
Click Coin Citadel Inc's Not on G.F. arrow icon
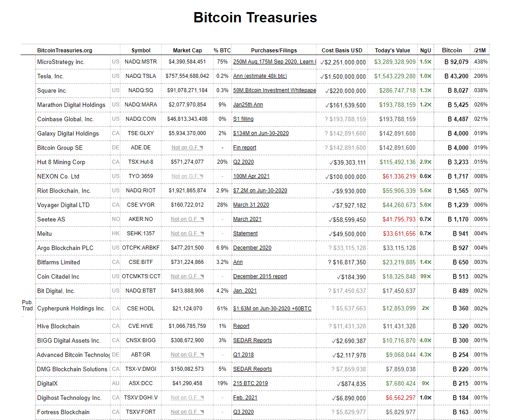click(202, 276)
